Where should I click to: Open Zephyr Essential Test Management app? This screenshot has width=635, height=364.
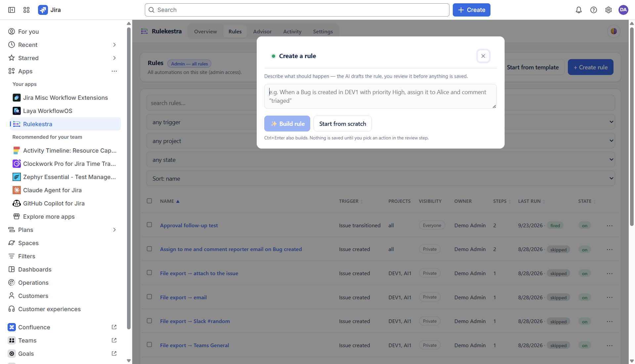coord(65,177)
